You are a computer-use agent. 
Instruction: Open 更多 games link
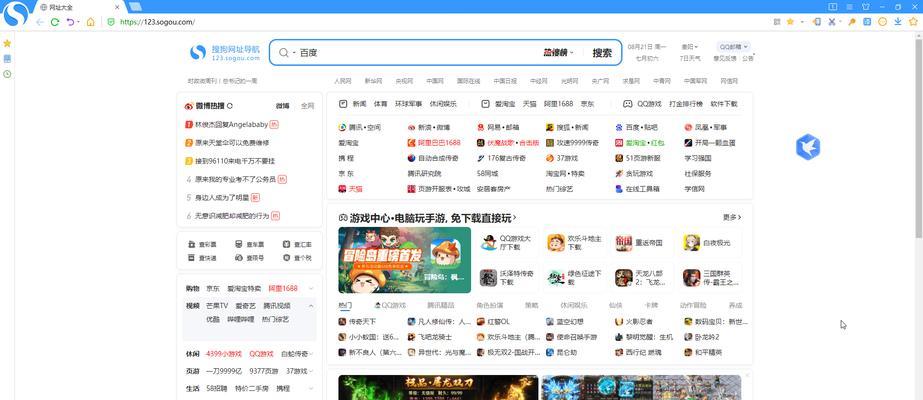732,217
